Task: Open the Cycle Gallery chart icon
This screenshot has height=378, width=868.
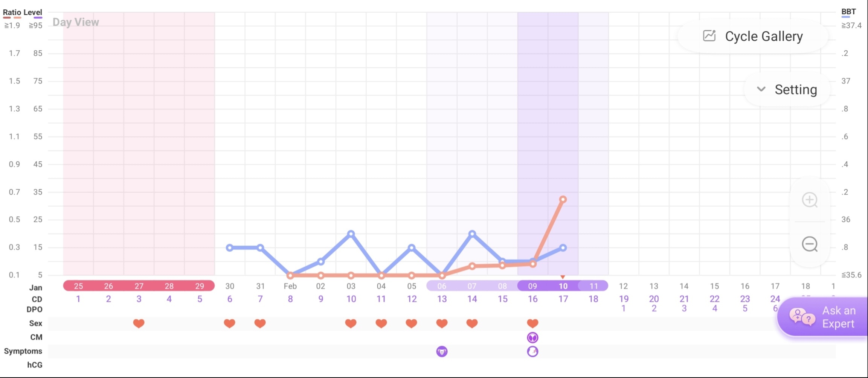Action: pyautogui.click(x=709, y=36)
